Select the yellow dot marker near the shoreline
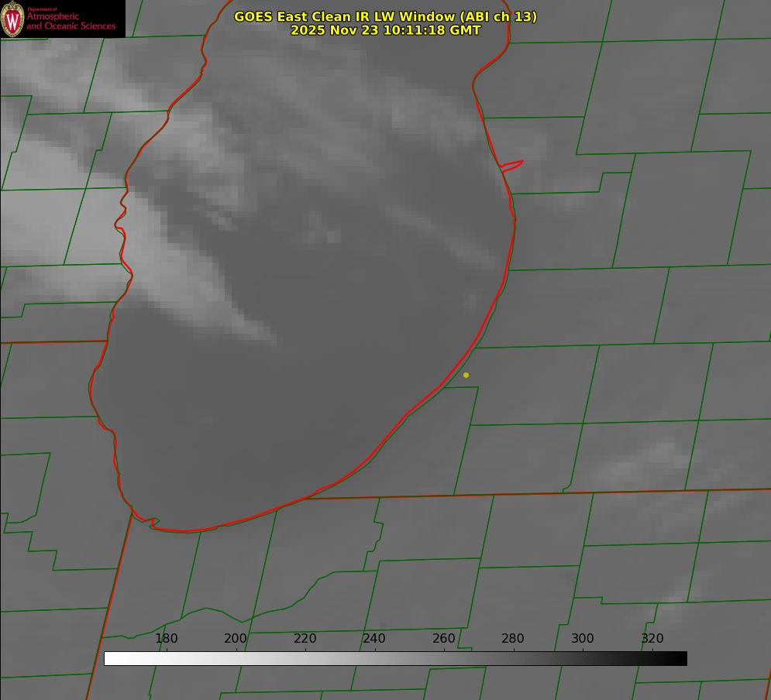Viewport: 771px width, 700px height. click(x=466, y=375)
